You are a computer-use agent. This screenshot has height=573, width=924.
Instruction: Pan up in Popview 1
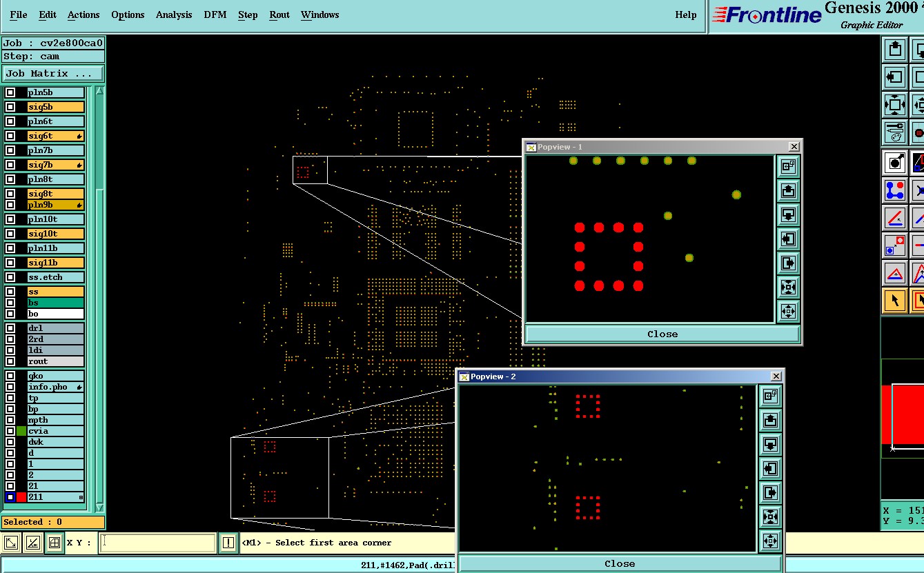pos(788,190)
